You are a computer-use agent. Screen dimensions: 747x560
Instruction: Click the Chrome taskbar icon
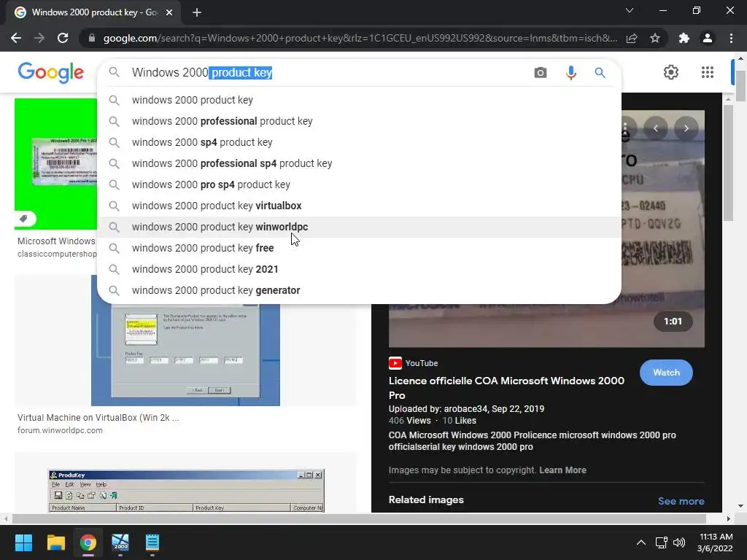click(x=88, y=542)
